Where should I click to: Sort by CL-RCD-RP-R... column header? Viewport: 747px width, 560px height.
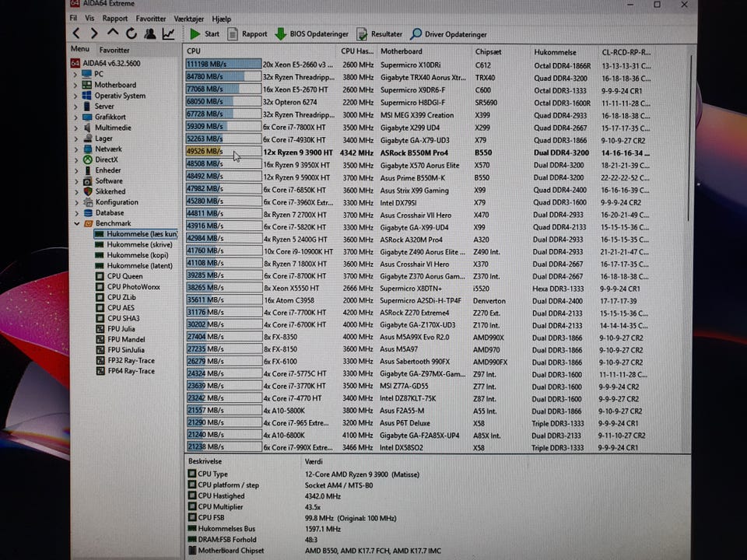(x=626, y=52)
